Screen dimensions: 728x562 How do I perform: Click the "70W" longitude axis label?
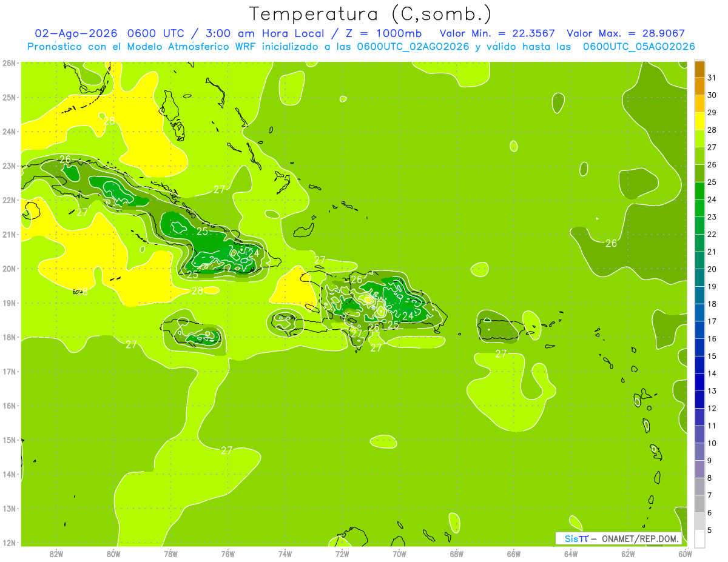point(399,554)
